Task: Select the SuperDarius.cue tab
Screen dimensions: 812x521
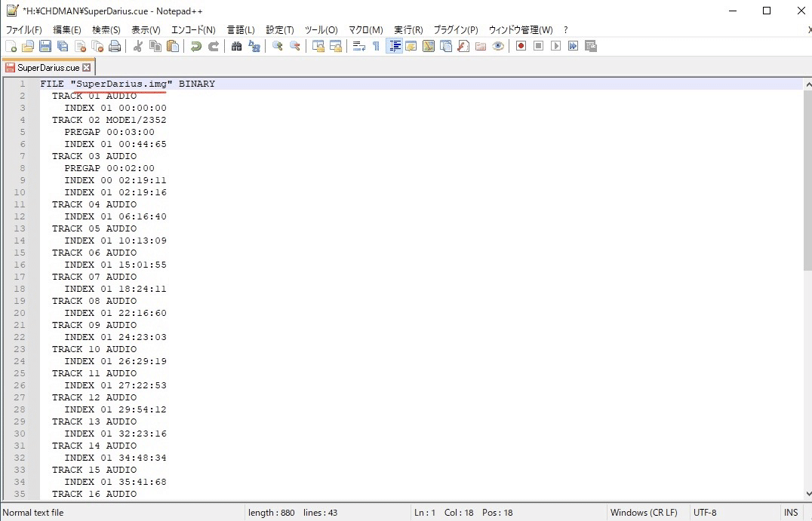Action: 48,68
